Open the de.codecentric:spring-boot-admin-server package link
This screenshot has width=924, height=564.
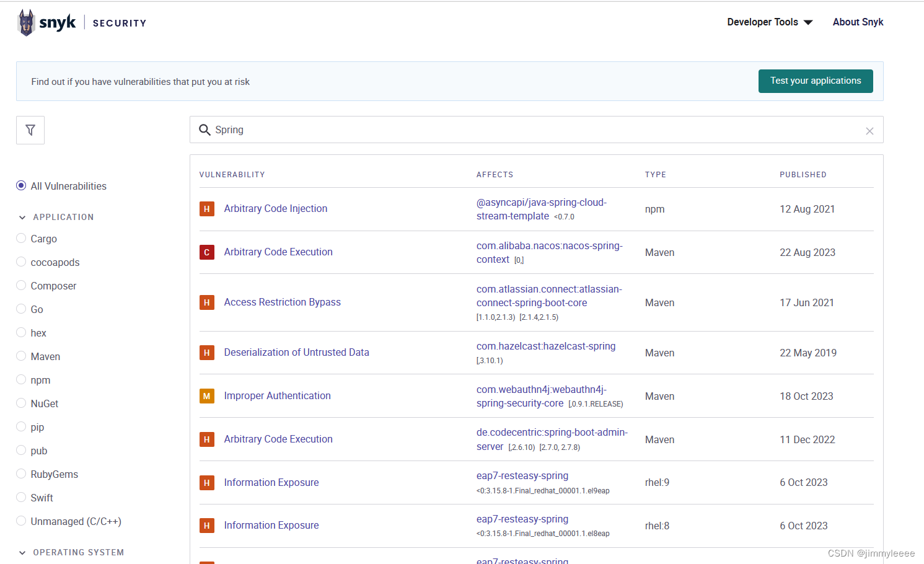point(552,439)
